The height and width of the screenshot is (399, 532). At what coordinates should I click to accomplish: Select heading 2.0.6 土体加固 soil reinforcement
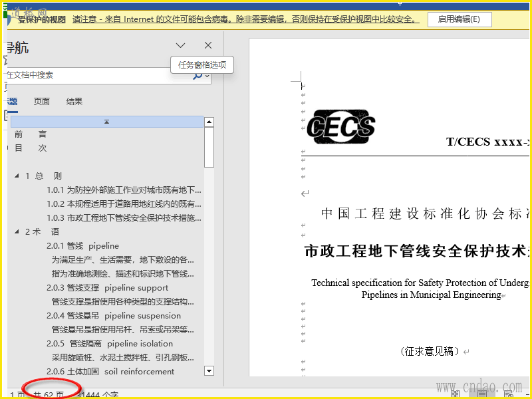pyautogui.click(x=110, y=372)
